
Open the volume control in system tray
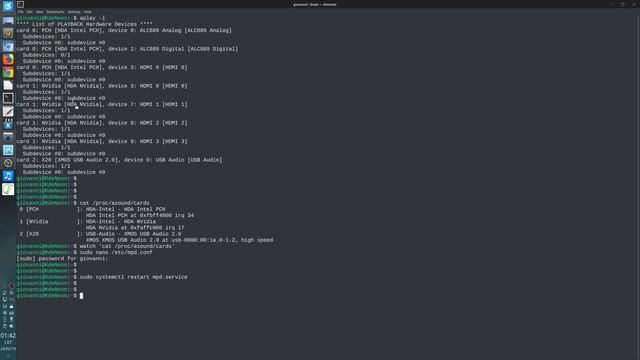coord(11,326)
